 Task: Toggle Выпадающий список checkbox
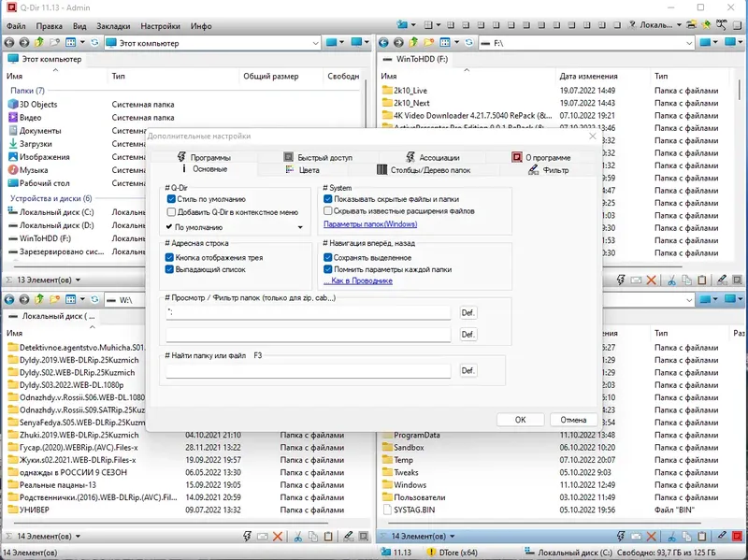(x=169, y=269)
